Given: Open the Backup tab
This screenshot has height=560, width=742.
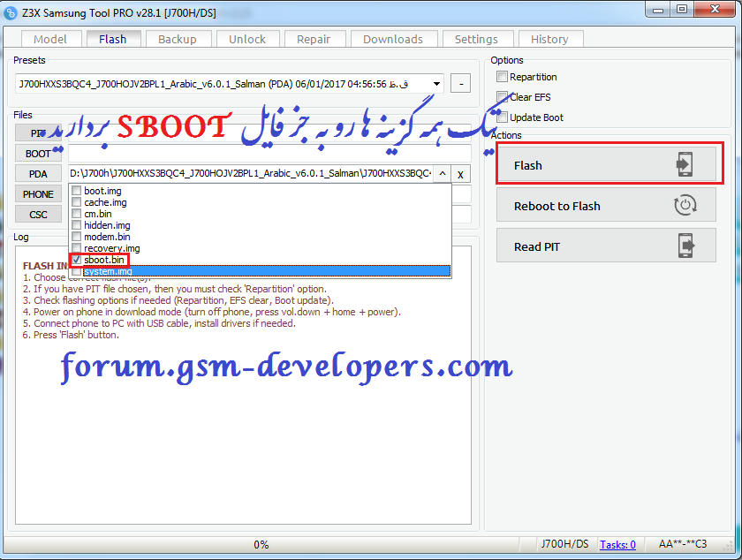Looking at the screenshot, I should [x=178, y=39].
